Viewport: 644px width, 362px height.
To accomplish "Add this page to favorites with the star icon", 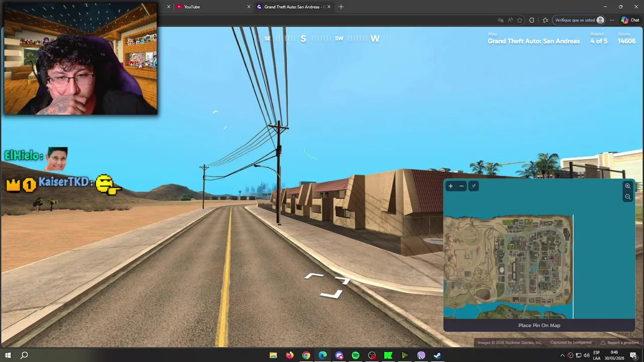I will click(519, 20).
